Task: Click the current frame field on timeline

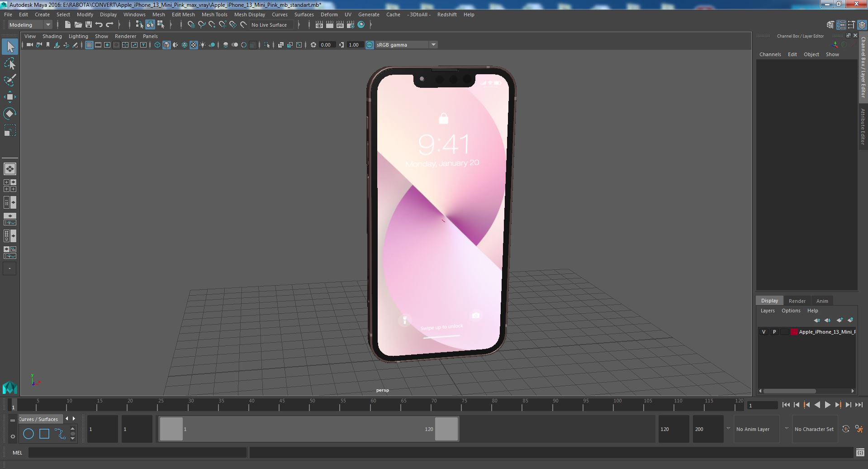Action: 762,406
